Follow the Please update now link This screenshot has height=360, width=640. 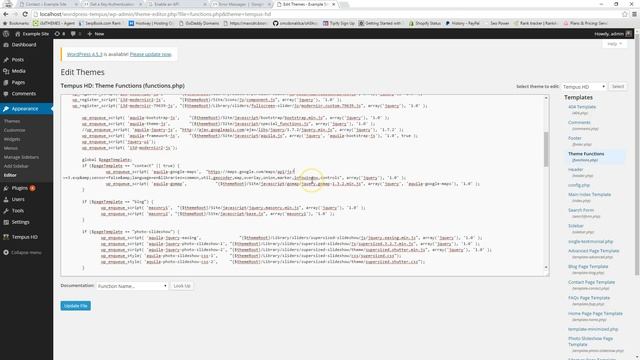[151, 54]
